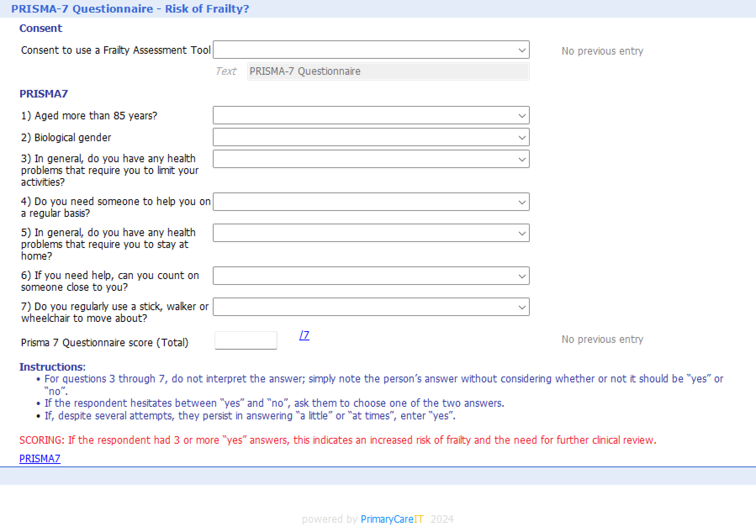Click the PRISMA7 section heading

pos(44,94)
